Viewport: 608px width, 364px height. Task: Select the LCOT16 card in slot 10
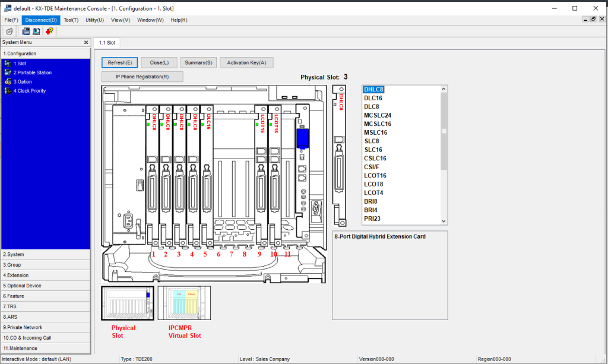point(274,176)
